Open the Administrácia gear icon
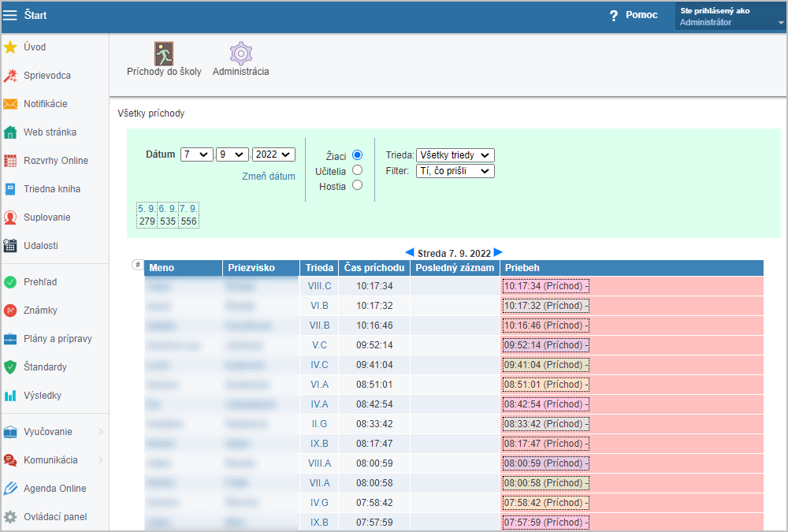The image size is (788, 532). click(240, 54)
